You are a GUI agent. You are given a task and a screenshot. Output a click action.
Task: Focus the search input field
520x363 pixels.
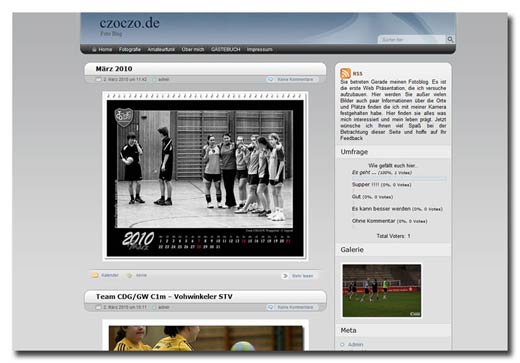coord(412,39)
